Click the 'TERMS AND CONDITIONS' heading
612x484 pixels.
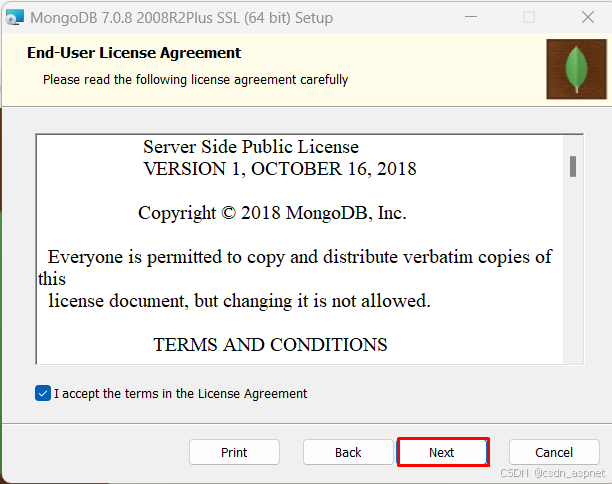pyautogui.click(x=270, y=345)
